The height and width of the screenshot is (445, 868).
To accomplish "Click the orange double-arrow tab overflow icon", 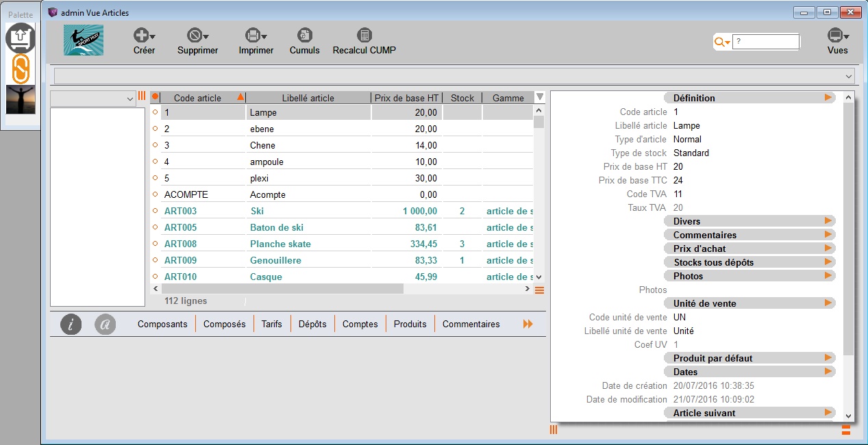I will (x=528, y=325).
